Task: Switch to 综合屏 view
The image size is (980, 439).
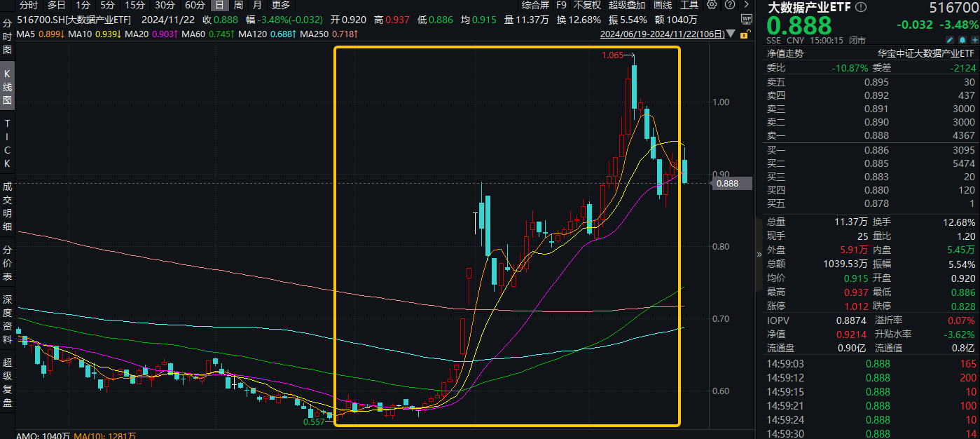Action: pos(535,5)
